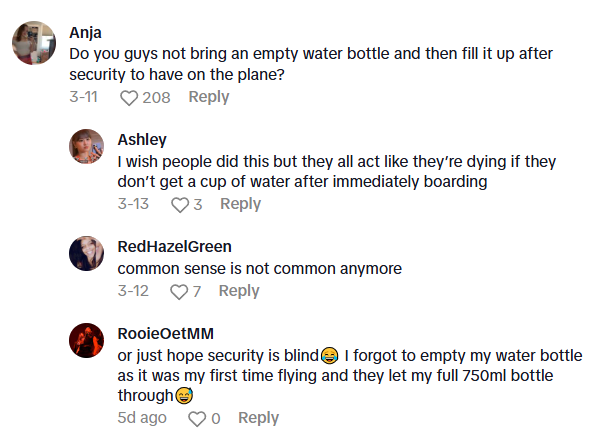Click the username Ashley
Image resolution: width=608 pixels, height=443 pixels.
[143, 139]
